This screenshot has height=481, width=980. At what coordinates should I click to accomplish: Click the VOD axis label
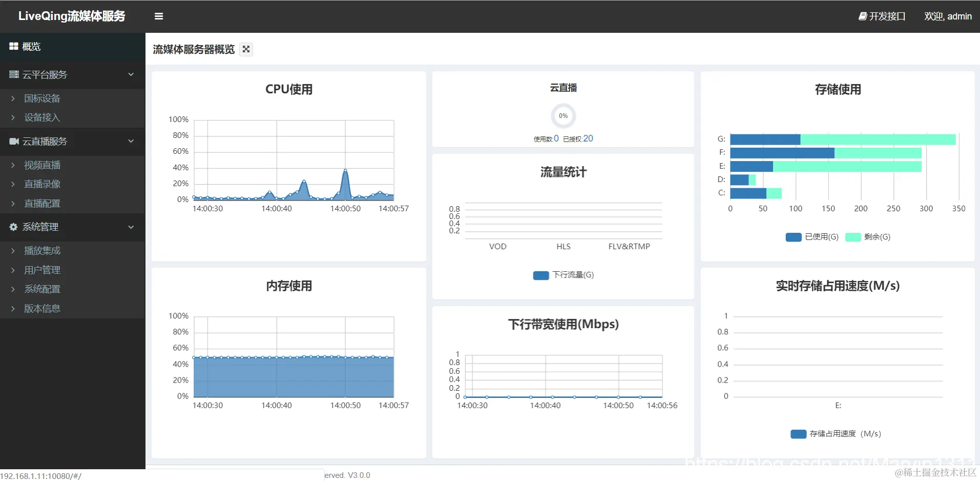tap(498, 247)
